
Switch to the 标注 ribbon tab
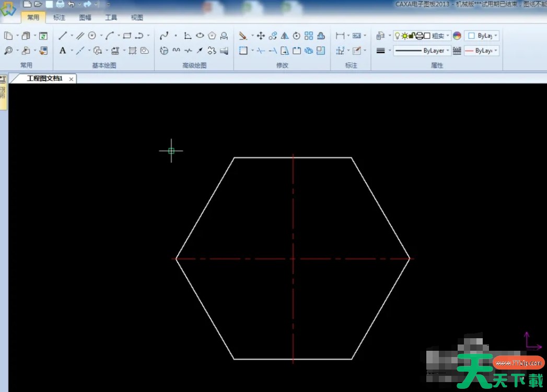coord(59,17)
